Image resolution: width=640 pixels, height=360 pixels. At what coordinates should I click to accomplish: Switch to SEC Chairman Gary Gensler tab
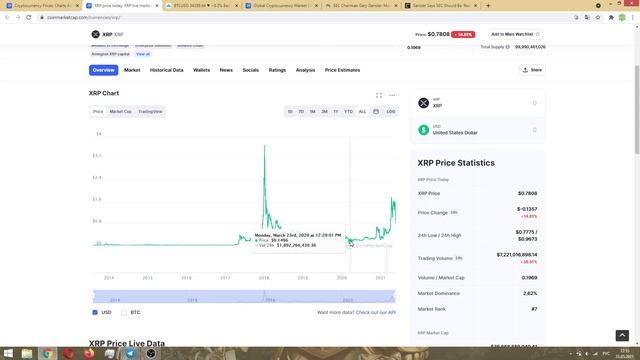pos(361,6)
